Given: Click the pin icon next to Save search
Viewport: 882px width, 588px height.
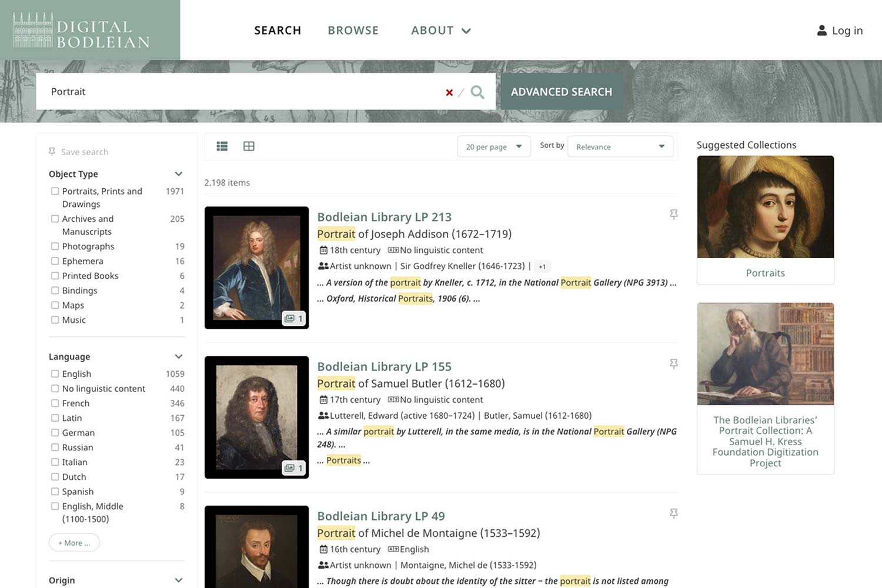Looking at the screenshot, I should (x=52, y=152).
